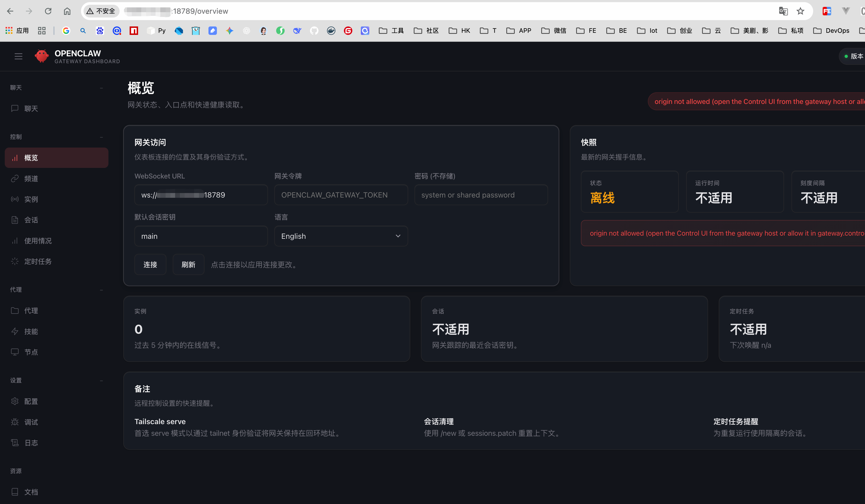
Task: Open Logs (日志) in the sidebar
Action: coord(31,443)
